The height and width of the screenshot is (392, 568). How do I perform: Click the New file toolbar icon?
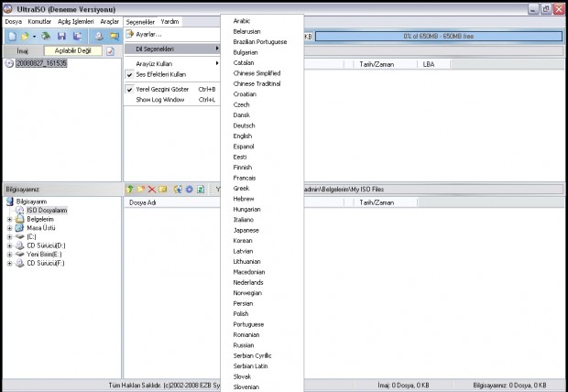(12, 37)
